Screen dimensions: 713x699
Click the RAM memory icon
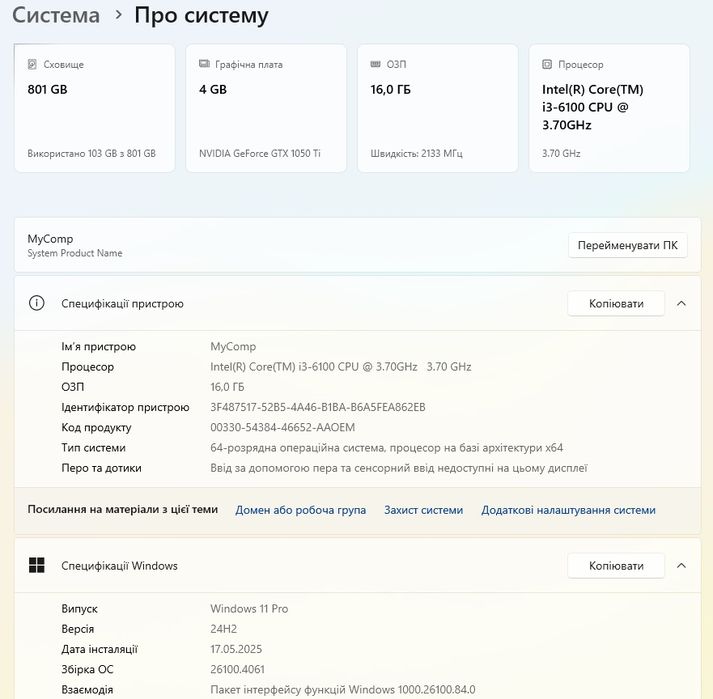pyautogui.click(x=375, y=64)
